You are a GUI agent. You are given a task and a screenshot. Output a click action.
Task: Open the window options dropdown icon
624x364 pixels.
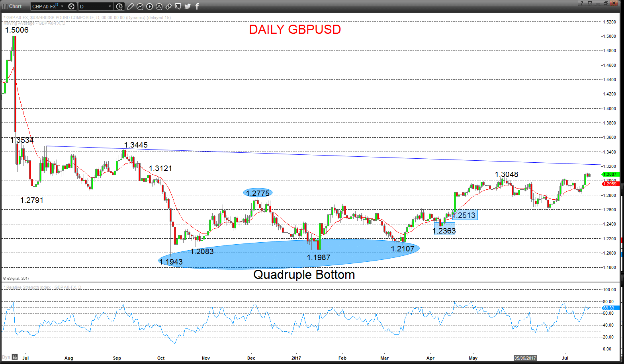click(590, 3)
